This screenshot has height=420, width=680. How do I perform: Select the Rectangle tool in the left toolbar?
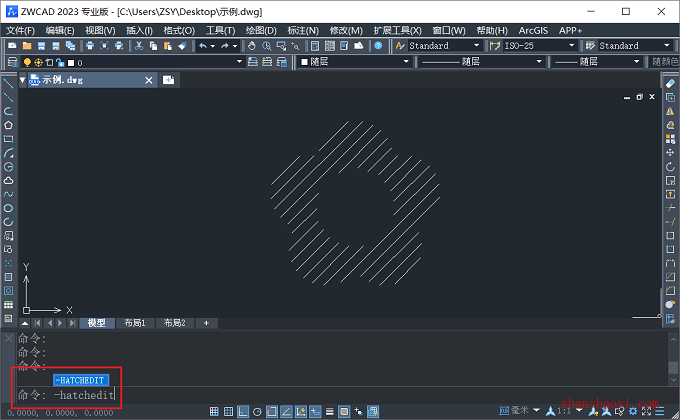pyautogui.click(x=8, y=139)
